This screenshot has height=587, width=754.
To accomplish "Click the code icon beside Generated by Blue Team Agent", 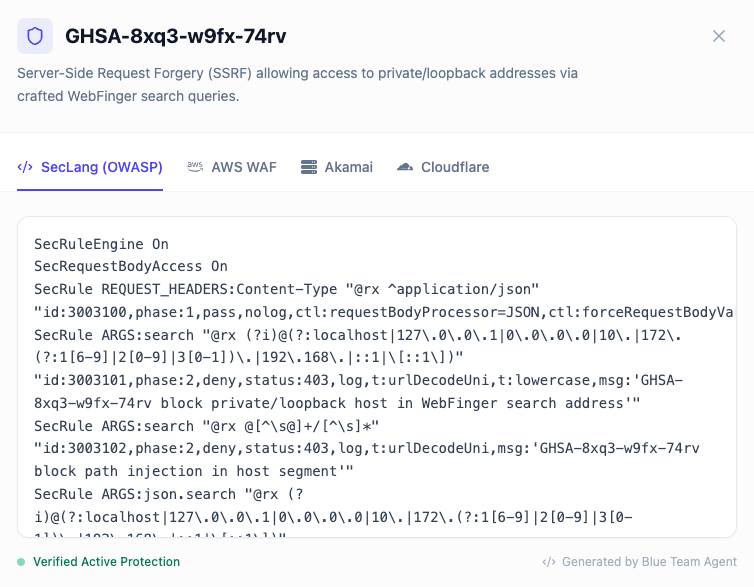I will point(549,562).
